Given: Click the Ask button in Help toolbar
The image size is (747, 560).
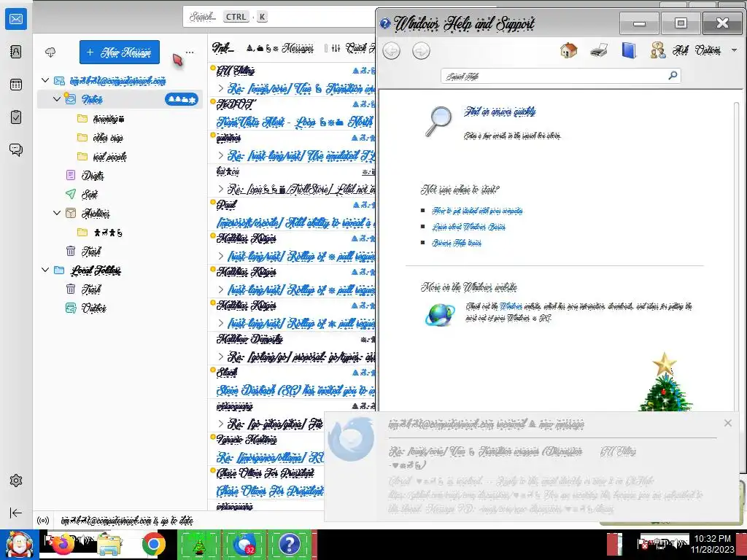Looking at the screenshot, I should click(x=681, y=50).
